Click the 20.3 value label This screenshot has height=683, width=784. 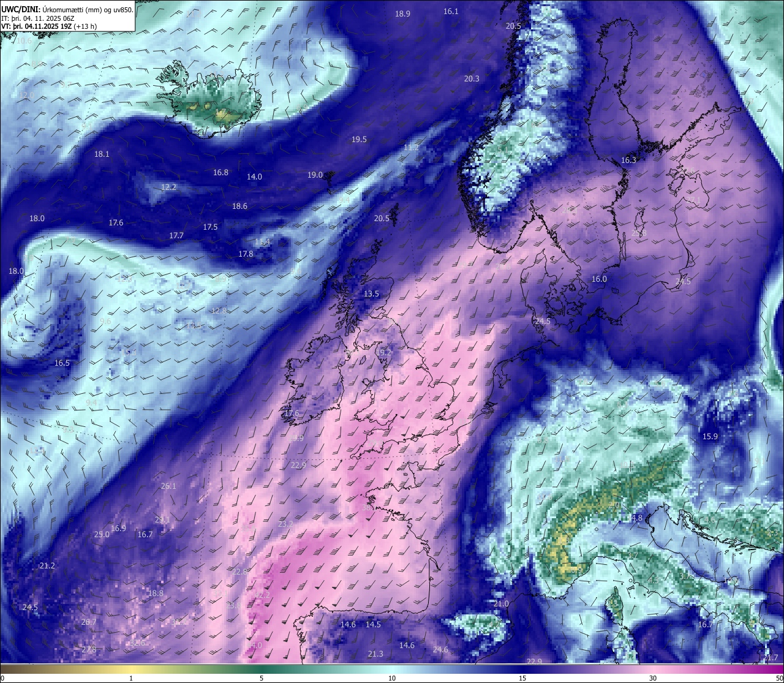point(472,79)
